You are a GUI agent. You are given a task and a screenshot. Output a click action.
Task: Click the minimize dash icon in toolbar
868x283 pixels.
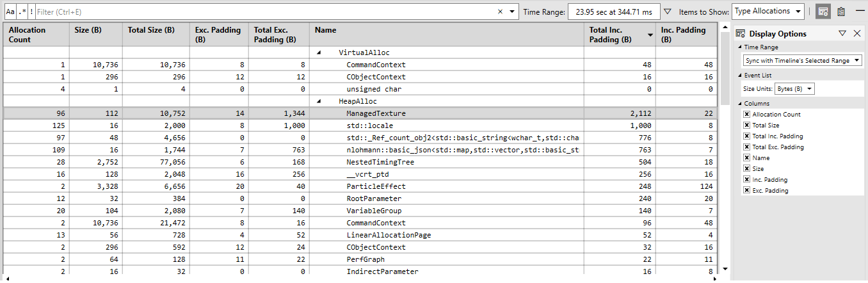(860, 11)
